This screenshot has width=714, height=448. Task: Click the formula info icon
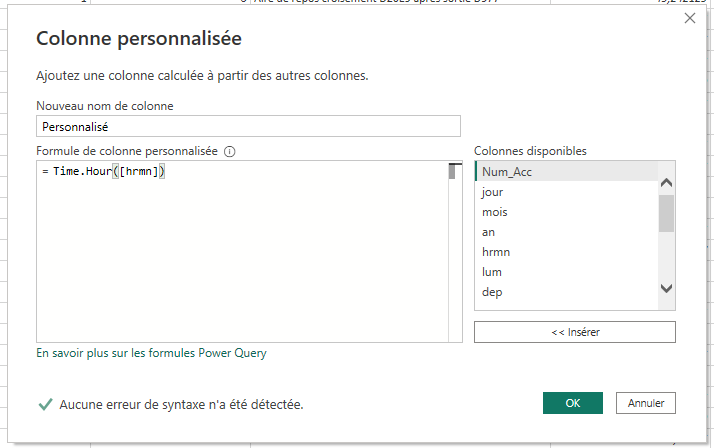(230, 152)
